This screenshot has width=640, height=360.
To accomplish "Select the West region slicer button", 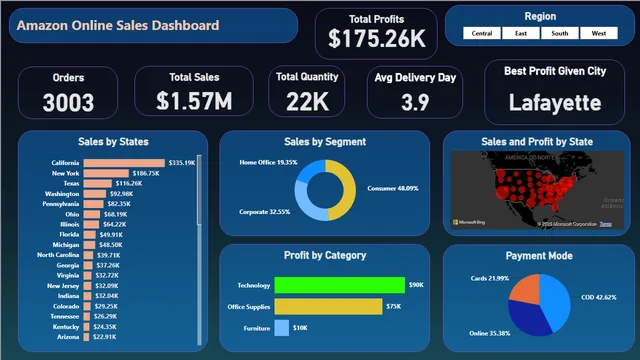I will coord(599,33).
